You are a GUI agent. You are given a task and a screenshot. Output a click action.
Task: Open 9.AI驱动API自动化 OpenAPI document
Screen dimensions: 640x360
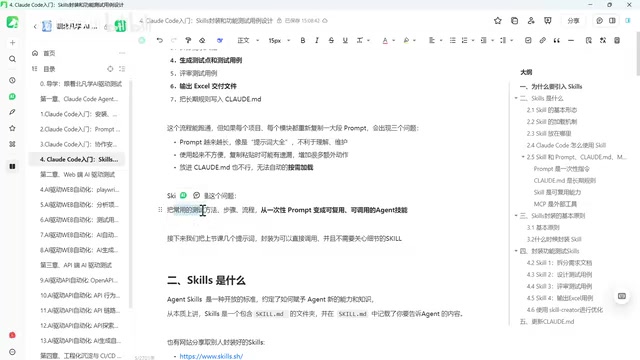click(x=79, y=280)
